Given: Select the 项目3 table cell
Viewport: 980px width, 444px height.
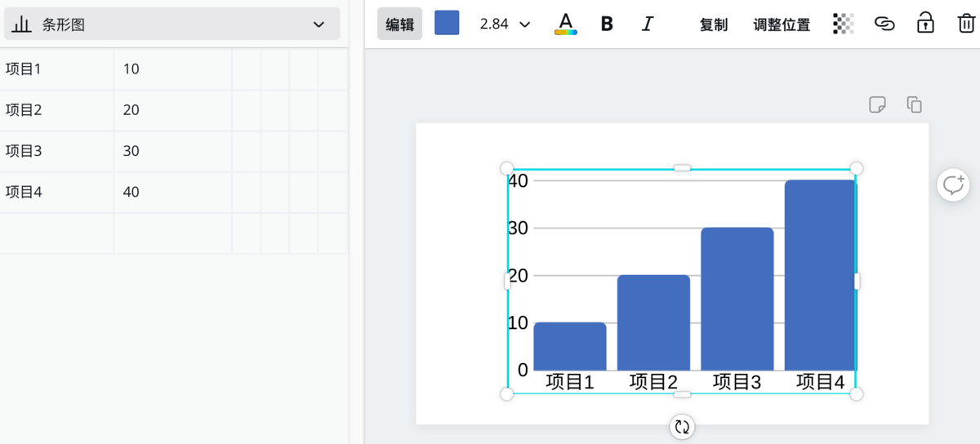Looking at the screenshot, I should click(x=57, y=151).
